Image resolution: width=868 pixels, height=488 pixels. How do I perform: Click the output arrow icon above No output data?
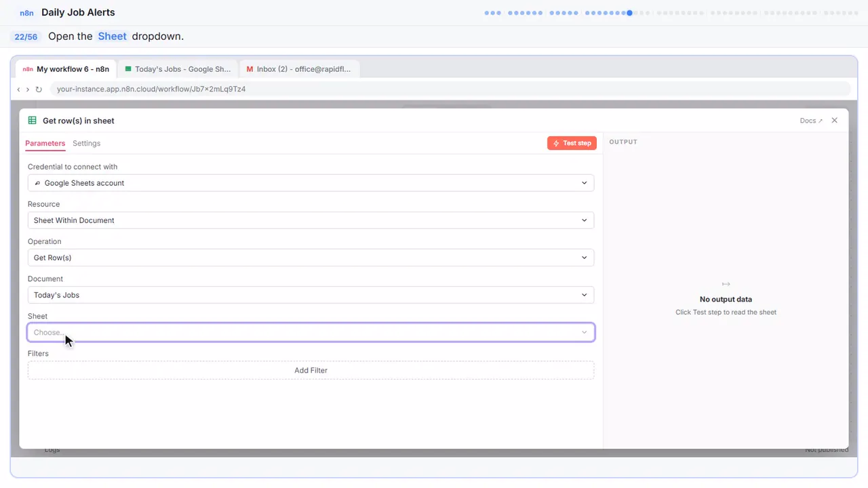[x=726, y=284]
